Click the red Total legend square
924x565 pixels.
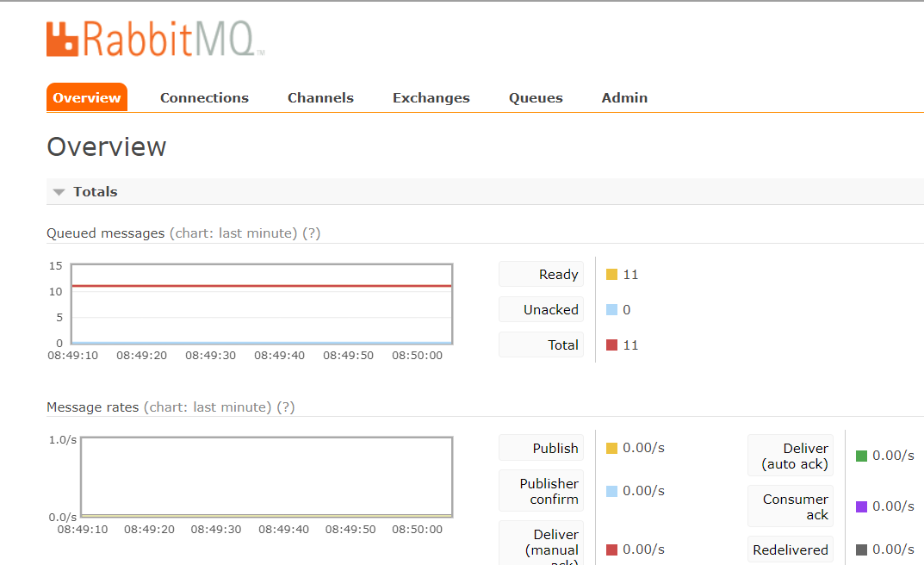coord(613,344)
